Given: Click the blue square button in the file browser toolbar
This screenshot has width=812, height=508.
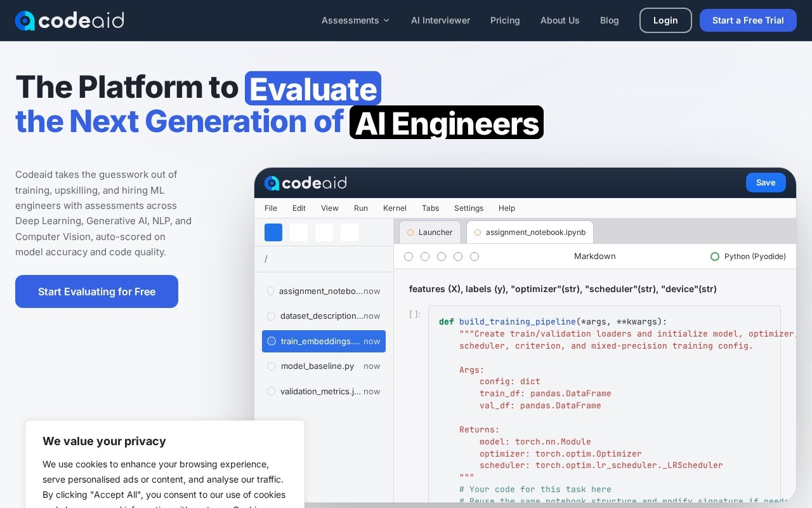Looking at the screenshot, I should (x=273, y=232).
